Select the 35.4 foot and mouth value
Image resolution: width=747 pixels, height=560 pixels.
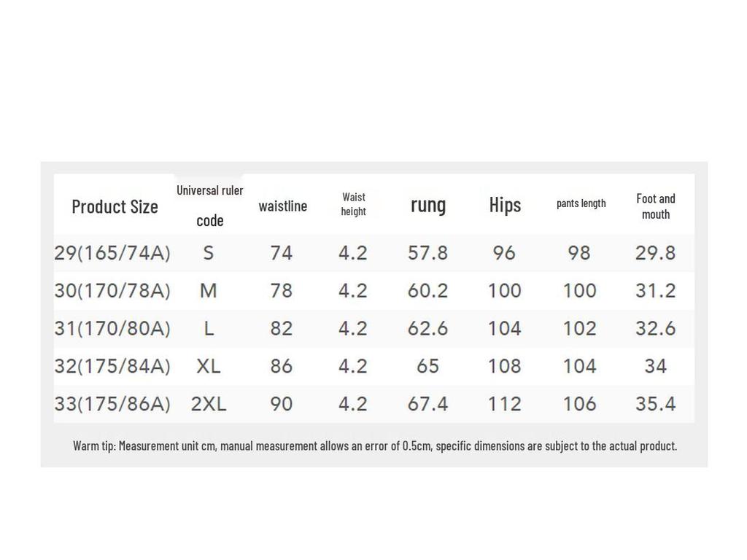coord(655,404)
